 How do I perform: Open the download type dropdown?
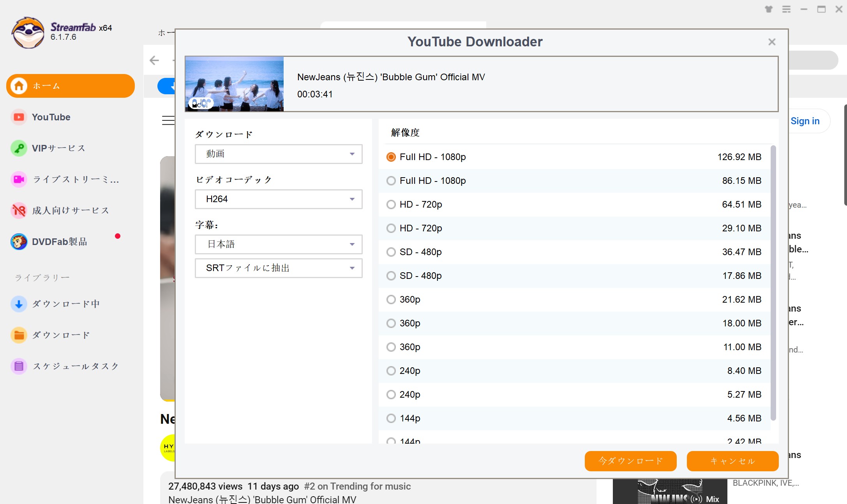279,154
